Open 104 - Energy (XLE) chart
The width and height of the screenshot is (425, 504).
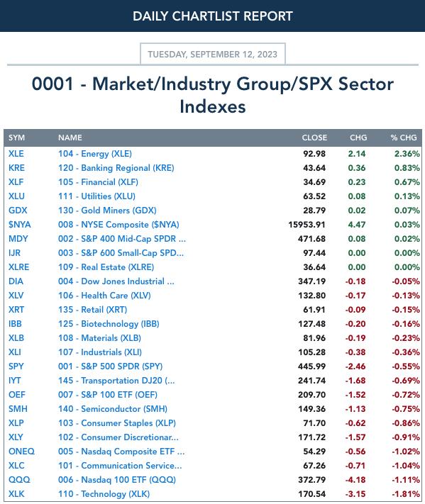click(x=95, y=154)
